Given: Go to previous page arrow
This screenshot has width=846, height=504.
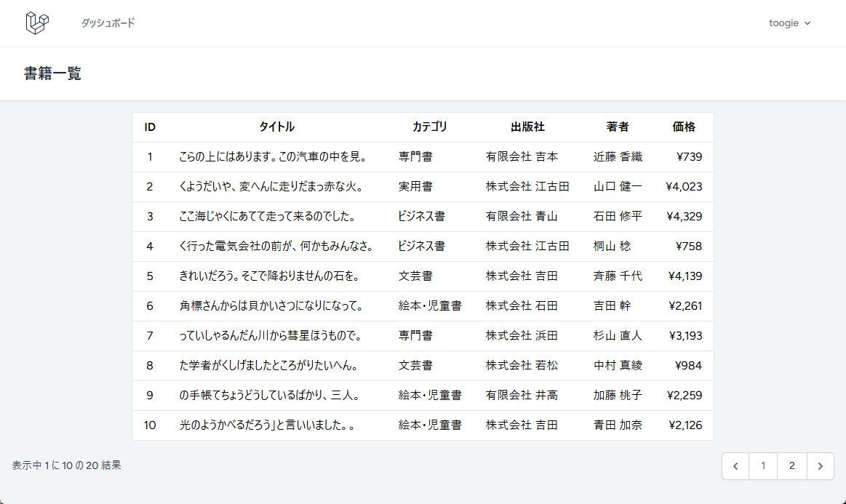Looking at the screenshot, I should coord(735,466).
